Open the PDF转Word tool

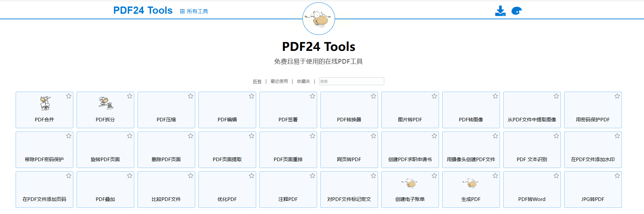[532, 190]
